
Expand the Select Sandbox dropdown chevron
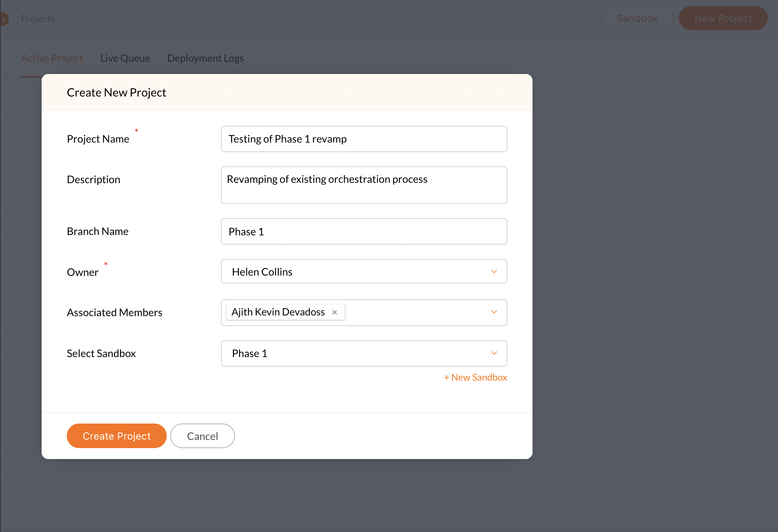(494, 353)
